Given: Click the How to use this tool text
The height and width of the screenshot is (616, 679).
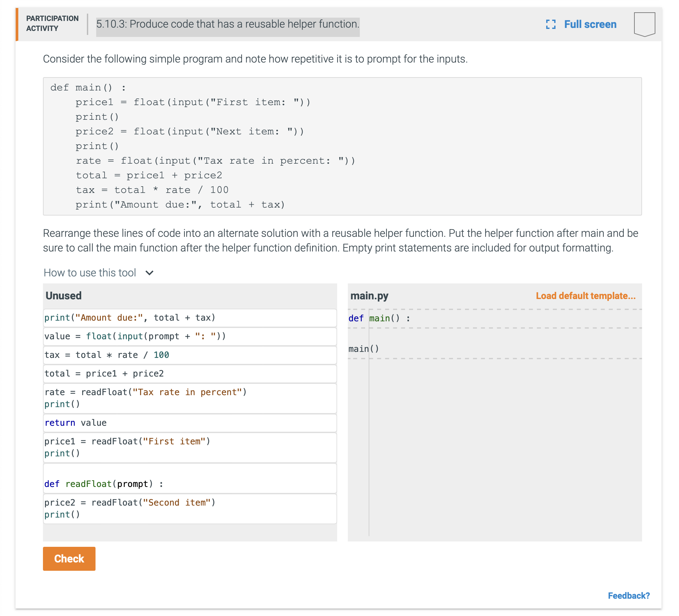Looking at the screenshot, I should (90, 273).
